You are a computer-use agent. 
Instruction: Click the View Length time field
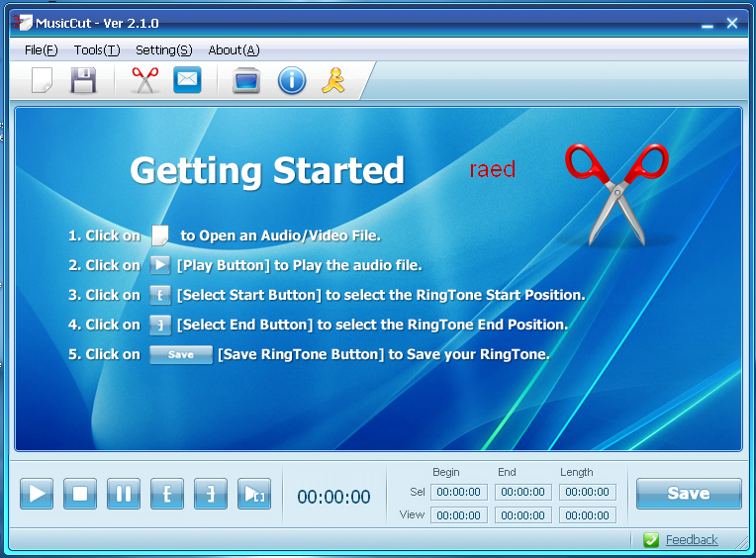[587, 515]
